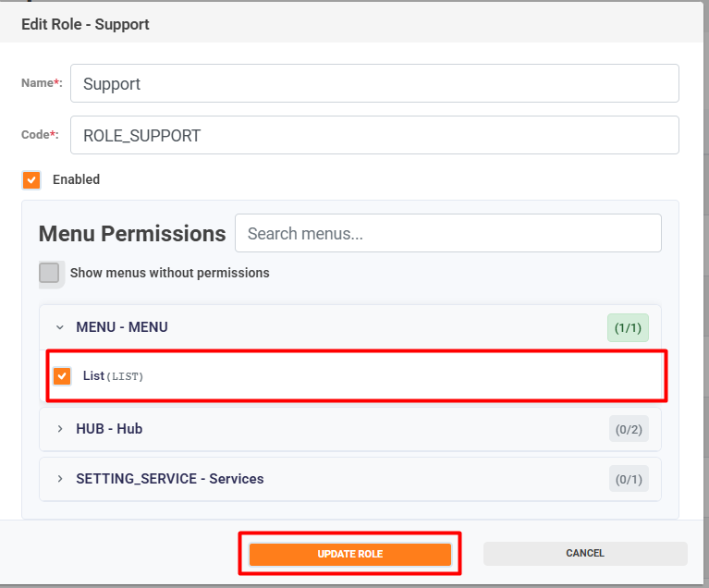Viewport: 709px width, 588px height.
Task: Click the 0/1 badge on Services row
Action: coord(629,479)
